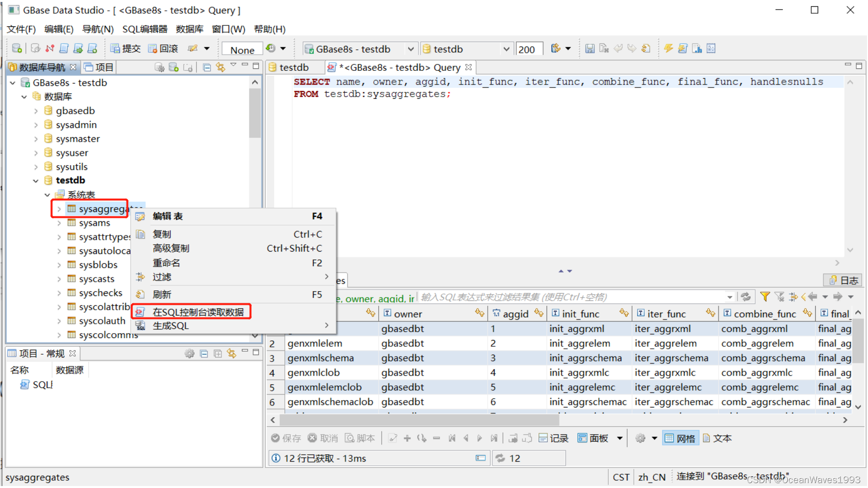The image size is (868, 488).
Task: Open the None transaction mode selector
Action: (x=242, y=49)
